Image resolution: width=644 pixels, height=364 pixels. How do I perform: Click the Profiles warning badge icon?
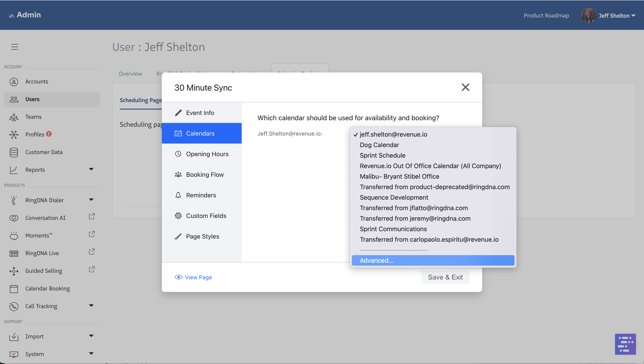pos(49,134)
